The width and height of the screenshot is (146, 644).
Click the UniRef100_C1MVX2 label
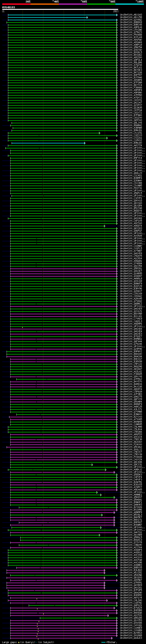tap(131, 140)
